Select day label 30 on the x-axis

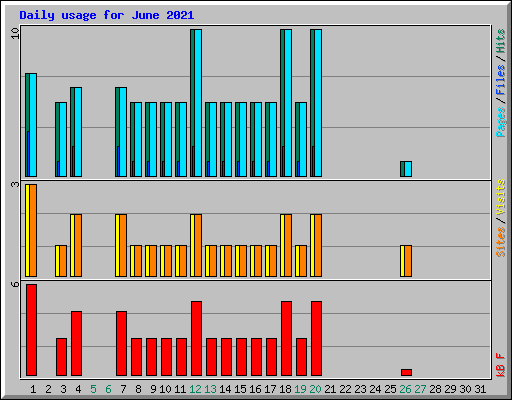465,389
